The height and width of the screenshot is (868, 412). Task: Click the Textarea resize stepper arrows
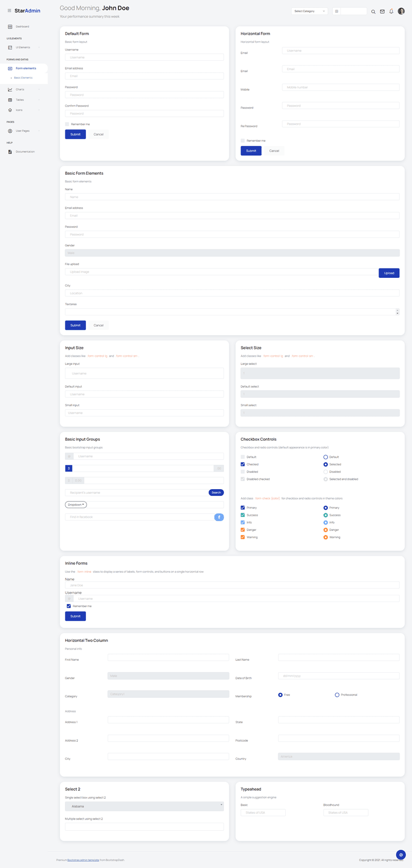pos(398,312)
